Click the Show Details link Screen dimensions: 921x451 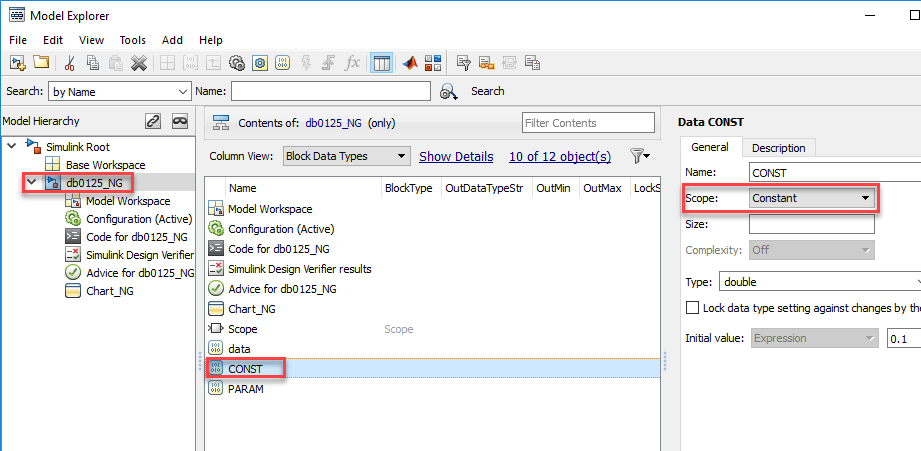[x=456, y=156]
